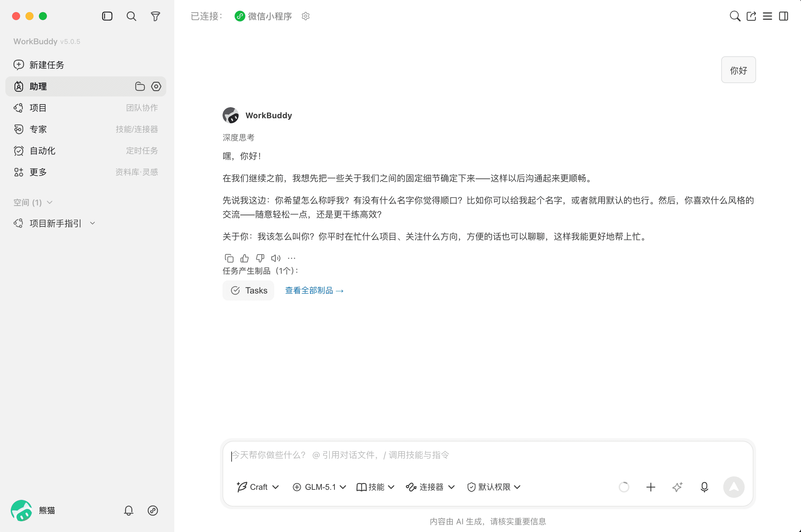Click the 任务产生制品 label
The height and width of the screenshot is (532, 801).
pos(260,271)
